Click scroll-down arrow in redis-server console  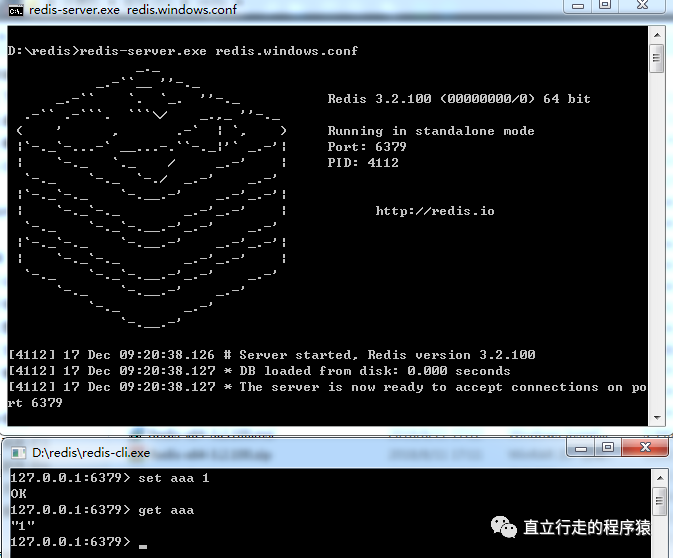[657, 417]
